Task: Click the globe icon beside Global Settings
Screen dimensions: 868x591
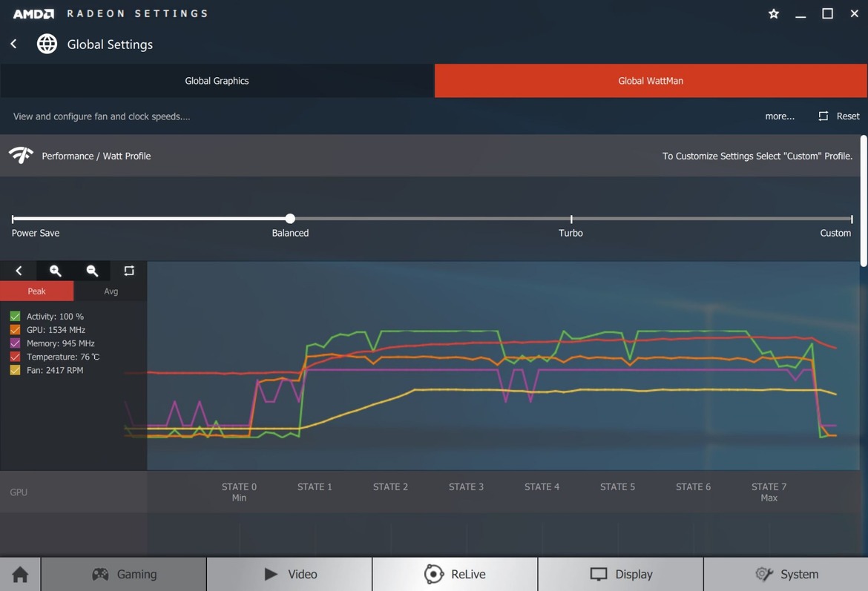Action: point(47,44)
